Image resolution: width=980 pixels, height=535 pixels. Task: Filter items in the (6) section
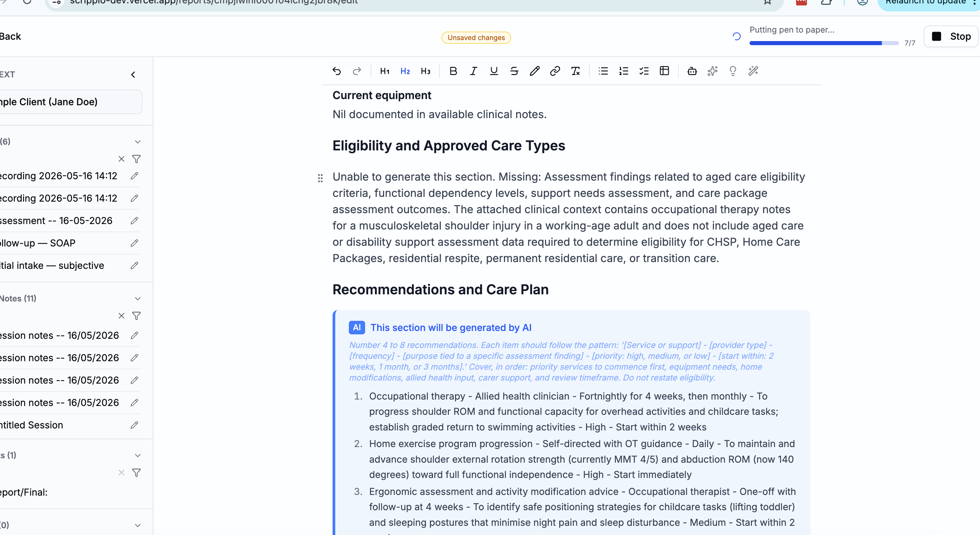[x=136, y=159]
